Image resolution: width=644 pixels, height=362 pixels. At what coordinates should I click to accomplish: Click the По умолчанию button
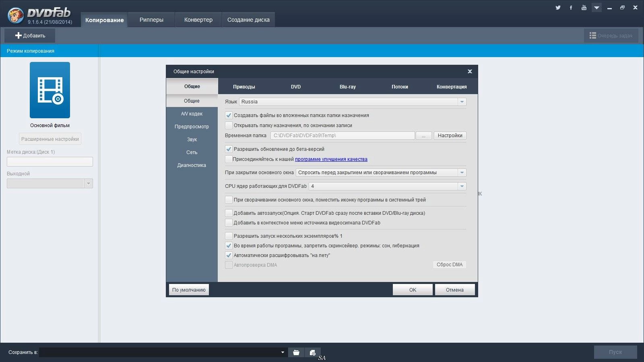point(189,290)
